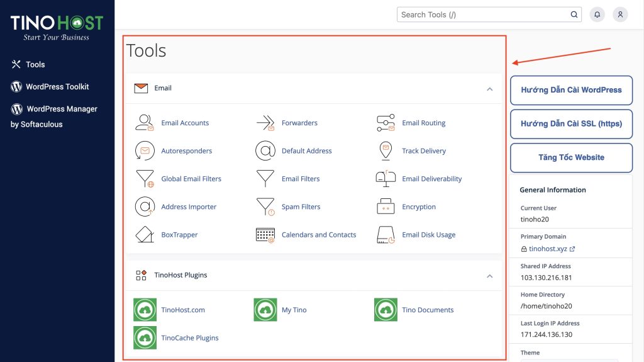Open the My Tino link
Screen dimensions: 644x362
click(294, 310)
